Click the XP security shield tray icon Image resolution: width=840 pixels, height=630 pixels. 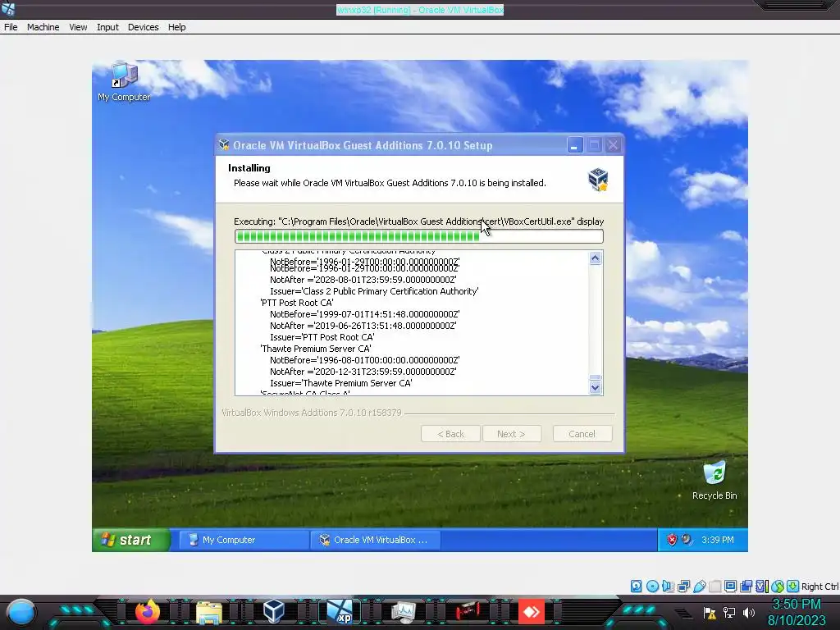pyautogui.click(x=672, y=540)
